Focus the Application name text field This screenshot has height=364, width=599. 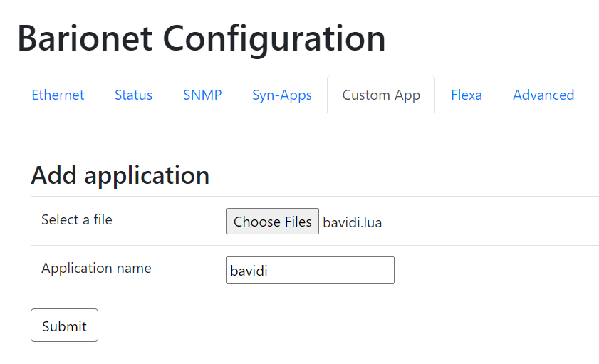click(x=310, y=270)
